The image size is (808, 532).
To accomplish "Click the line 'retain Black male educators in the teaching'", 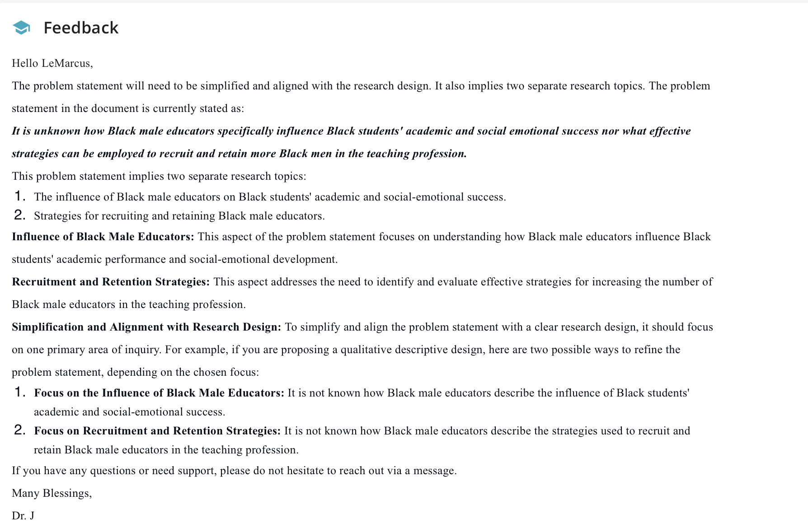I will click(166, 450).
